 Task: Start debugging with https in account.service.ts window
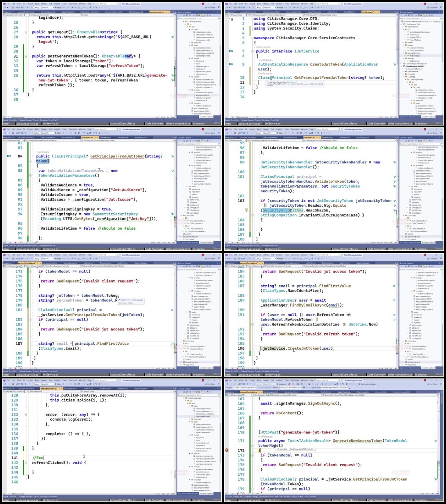coord(59,8)
